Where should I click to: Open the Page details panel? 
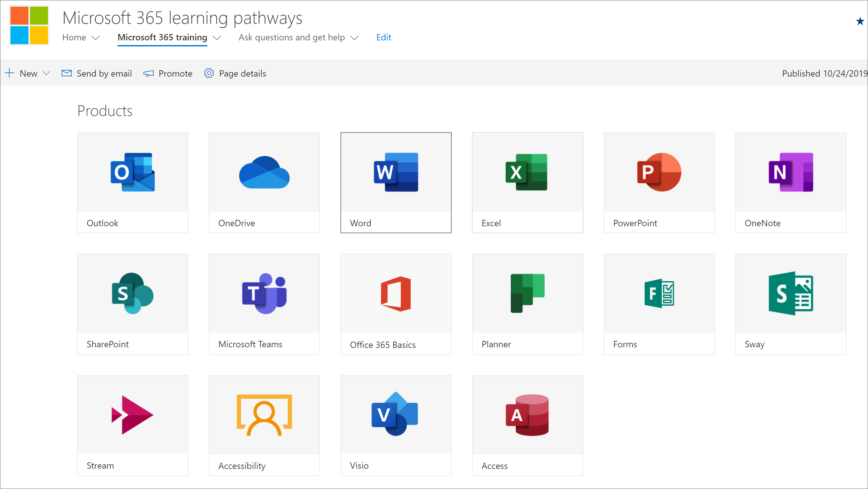(235, 73)
